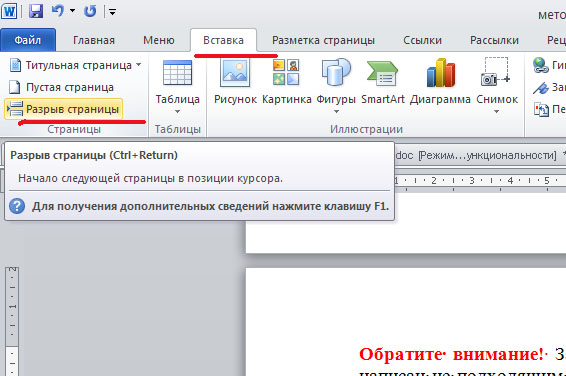Image resolution: width=566 pixels, height=376 pixels.
Task: Redo the last action
Action: [90, 11]
